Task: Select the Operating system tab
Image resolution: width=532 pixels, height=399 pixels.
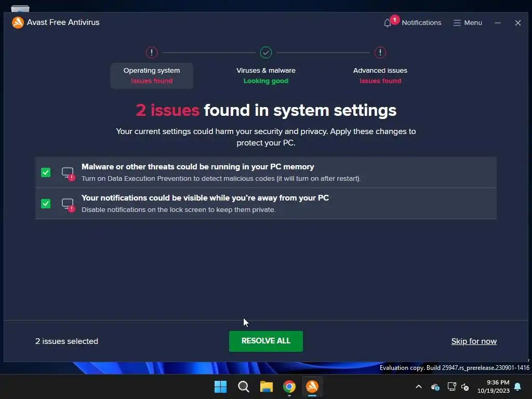Action: (152, 76)
